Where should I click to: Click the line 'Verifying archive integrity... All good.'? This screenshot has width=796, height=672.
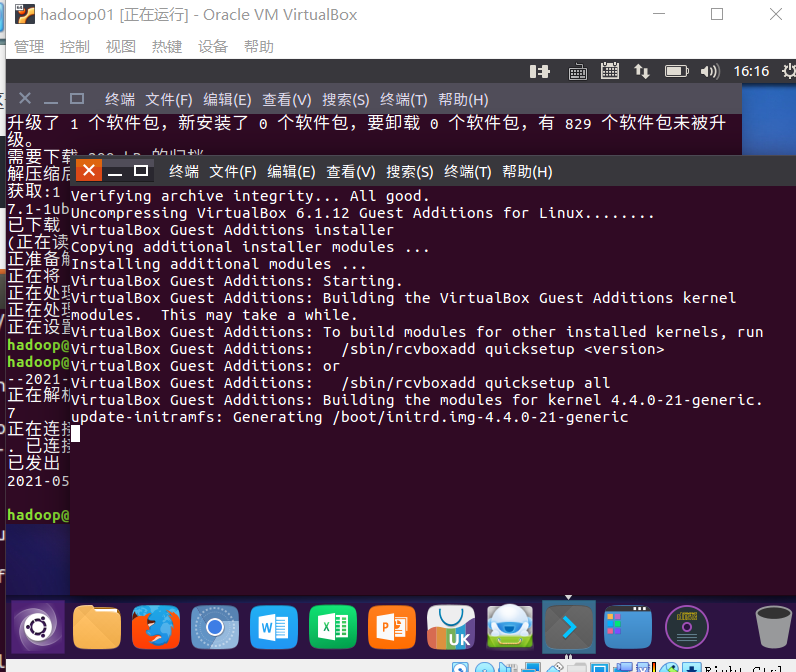click(x=250, y=196)
